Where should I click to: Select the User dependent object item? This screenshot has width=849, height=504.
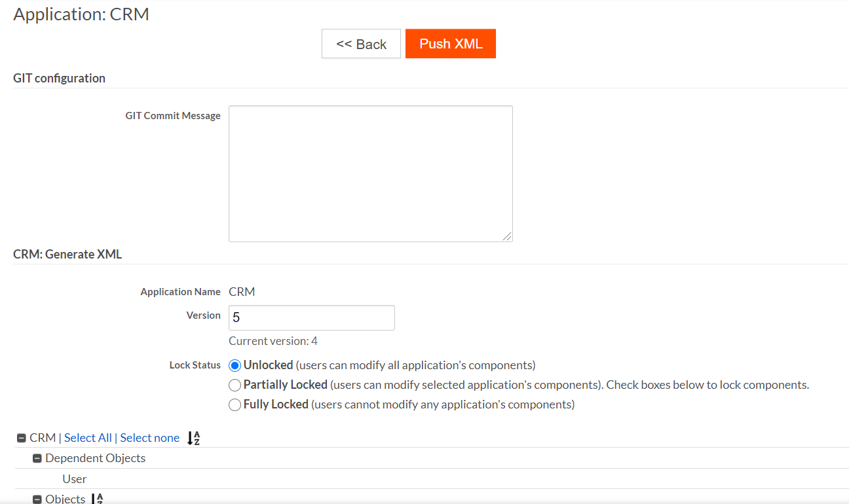coord(75,479)
